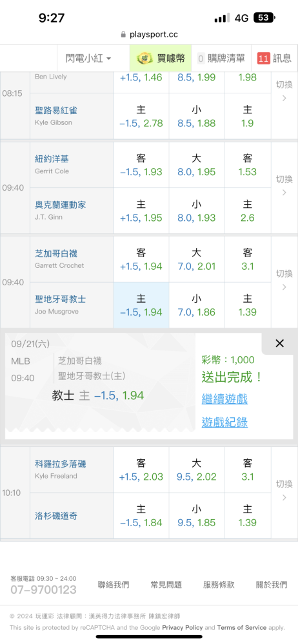Open the 常見問題 footer link
The image size is (298, 644).
(166, 585)
